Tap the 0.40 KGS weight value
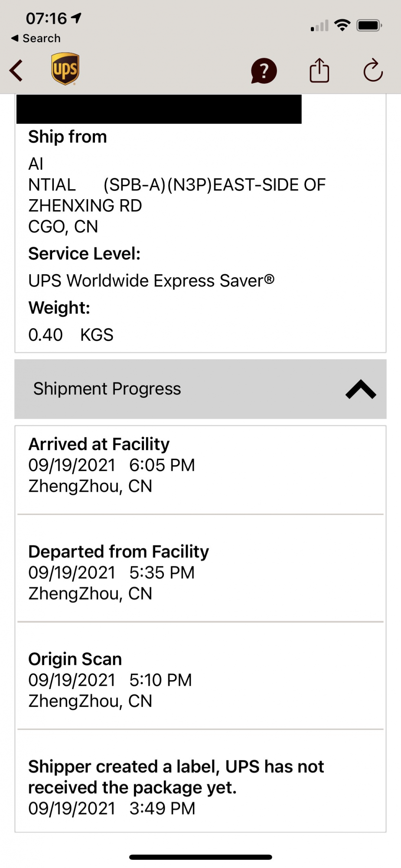Viewport: 401px width, 868px height. tap(71, 335)
